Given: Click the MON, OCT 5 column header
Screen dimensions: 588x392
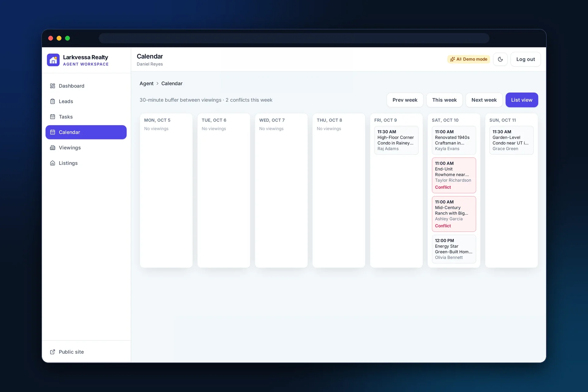Looking at the screenshot, I should pyautogui.click(x=157, y=120).
